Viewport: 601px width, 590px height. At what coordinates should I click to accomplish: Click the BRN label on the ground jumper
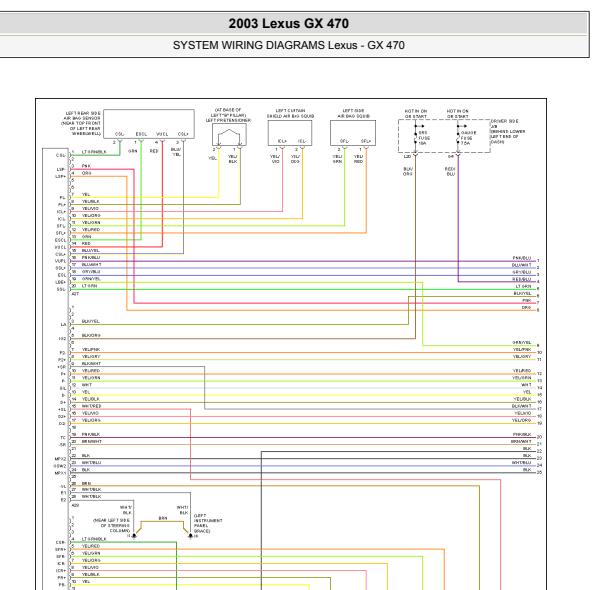(x=163, y=518)
